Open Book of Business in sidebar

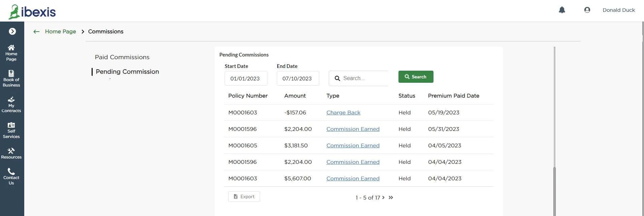[11, 79]
